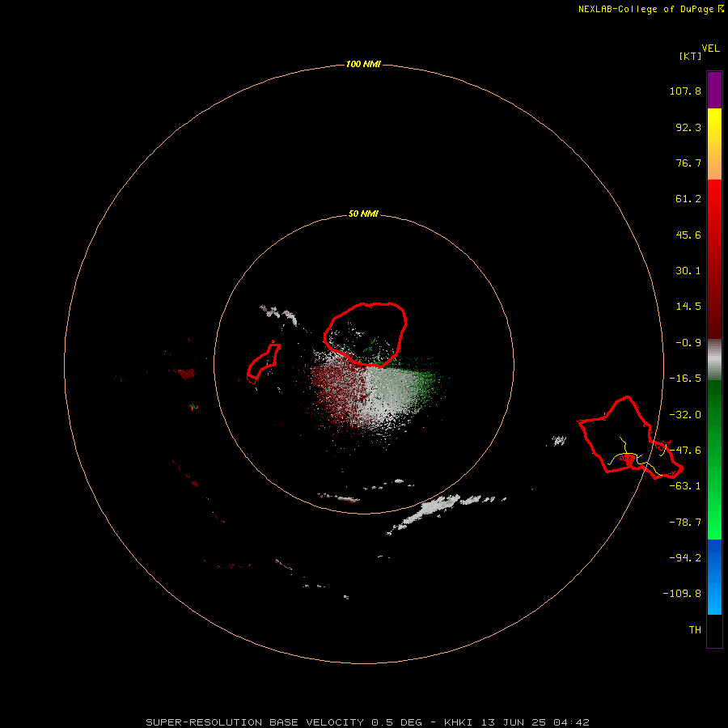Click the large central island outline

click(x=366, y=334)
